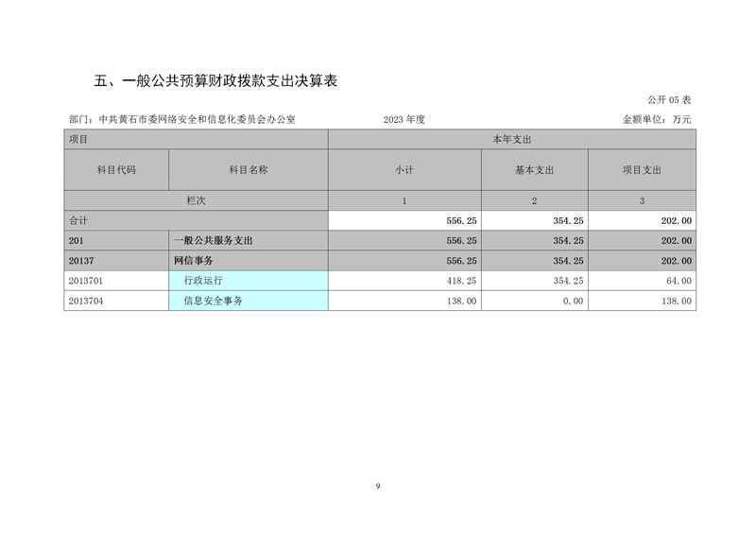Select the 项目 header cell
The width and height of the screenshot is (756, 535).
[x=197, y=139]
